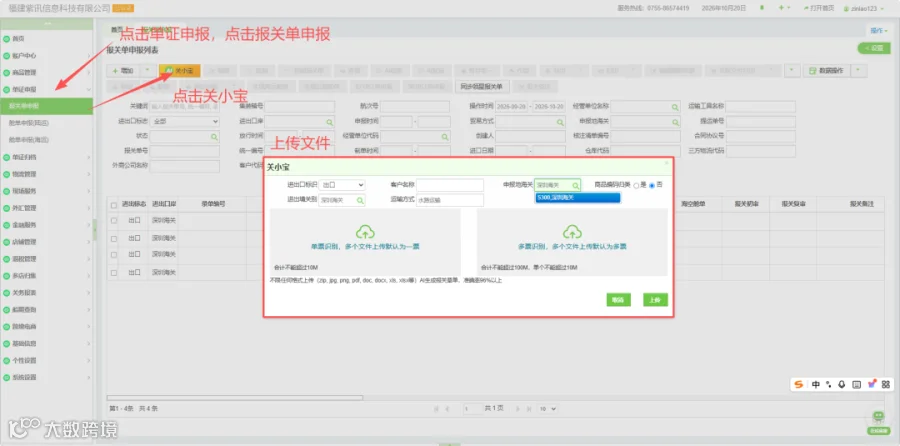This screenshot has height=446, width=900.
Task: Click the single-ticket upload cloud icon
Action: click(x=365, y=231)
